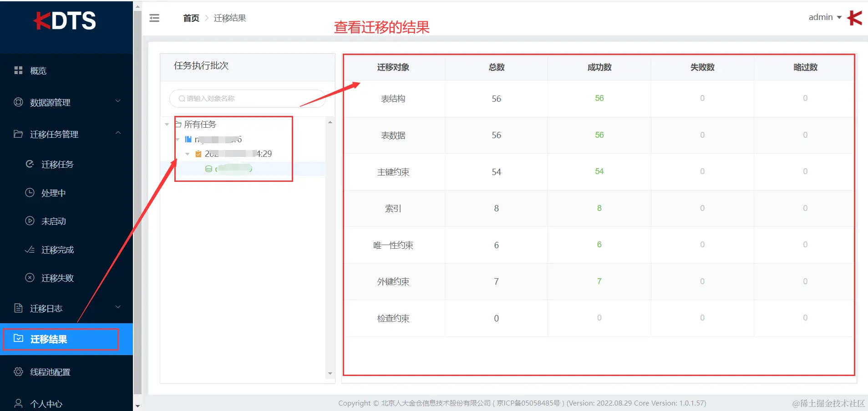Click the 外键约束 row label
Screen dimensions: 868x411
393,282
